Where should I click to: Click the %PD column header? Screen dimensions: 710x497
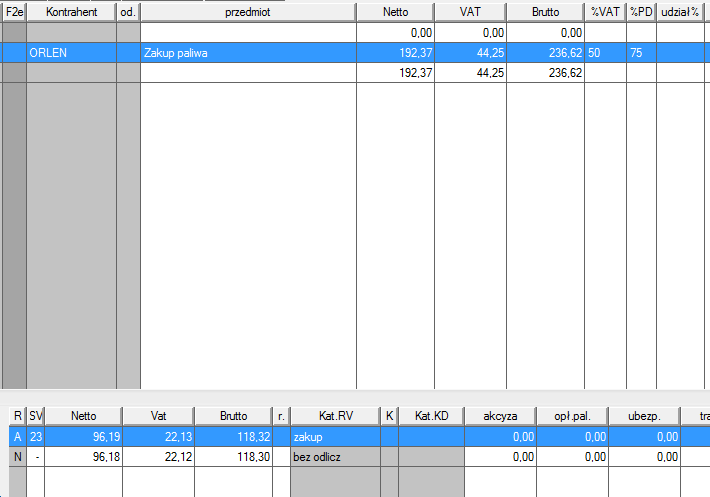click(641, 12)
